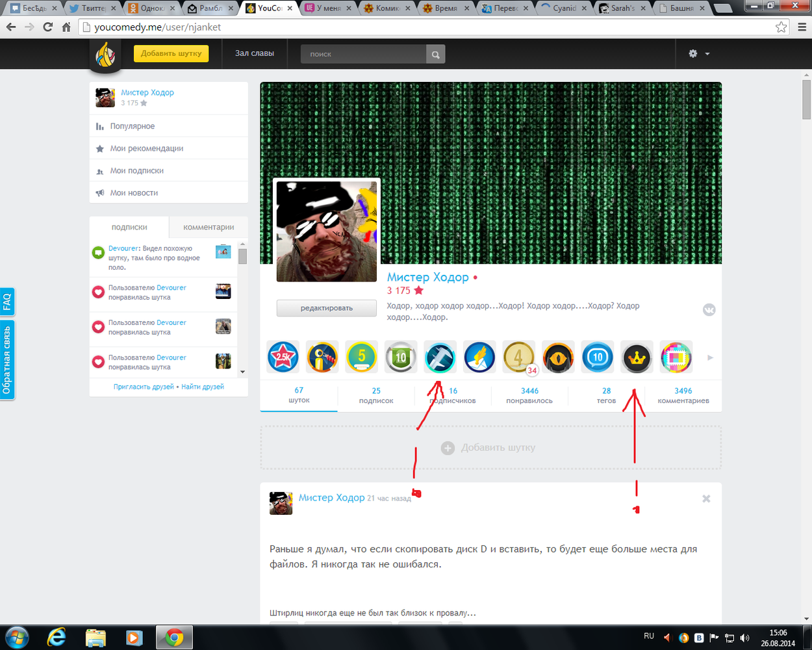
Task: Click volume speaker tray icon
Action: coord(744,638)
